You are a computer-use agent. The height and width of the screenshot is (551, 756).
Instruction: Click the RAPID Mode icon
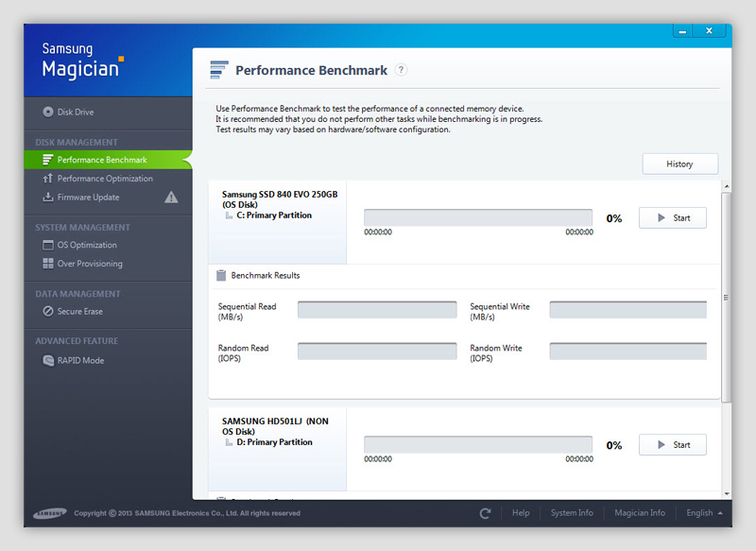point(48,360)
